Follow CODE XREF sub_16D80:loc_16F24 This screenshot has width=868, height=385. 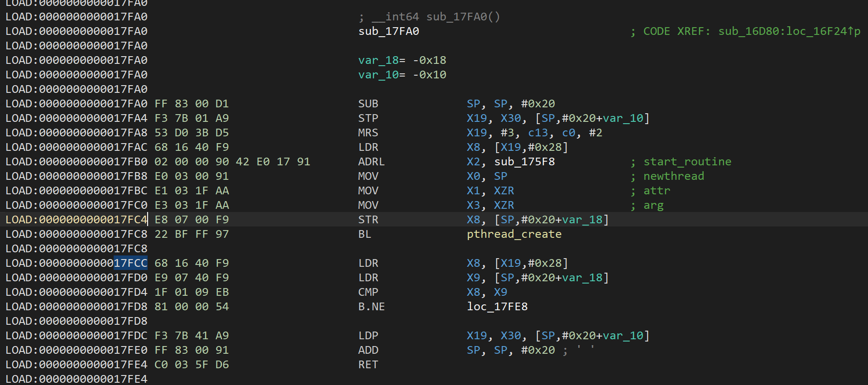point(789,31)
